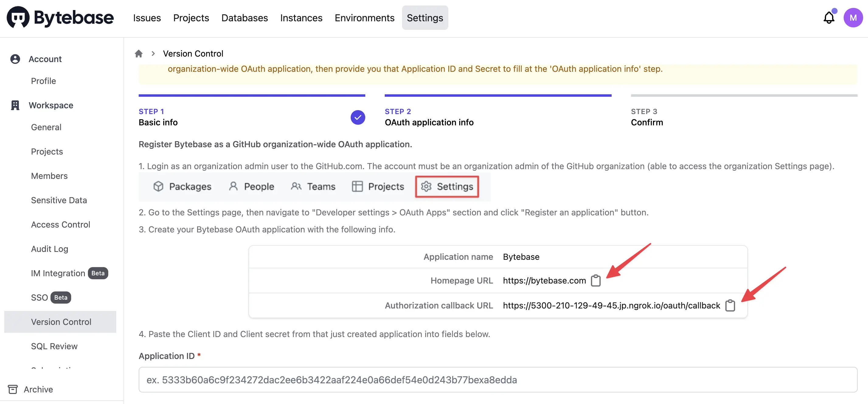Open the Issues tab
868x404 pixels.
click(147, 18)
